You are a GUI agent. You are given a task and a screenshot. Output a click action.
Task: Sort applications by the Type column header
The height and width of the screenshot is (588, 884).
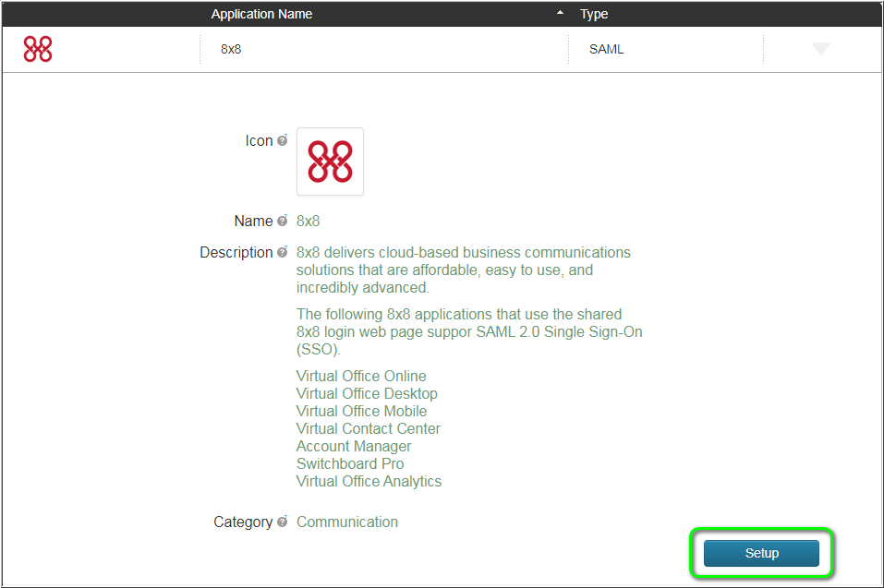[594, 14]
